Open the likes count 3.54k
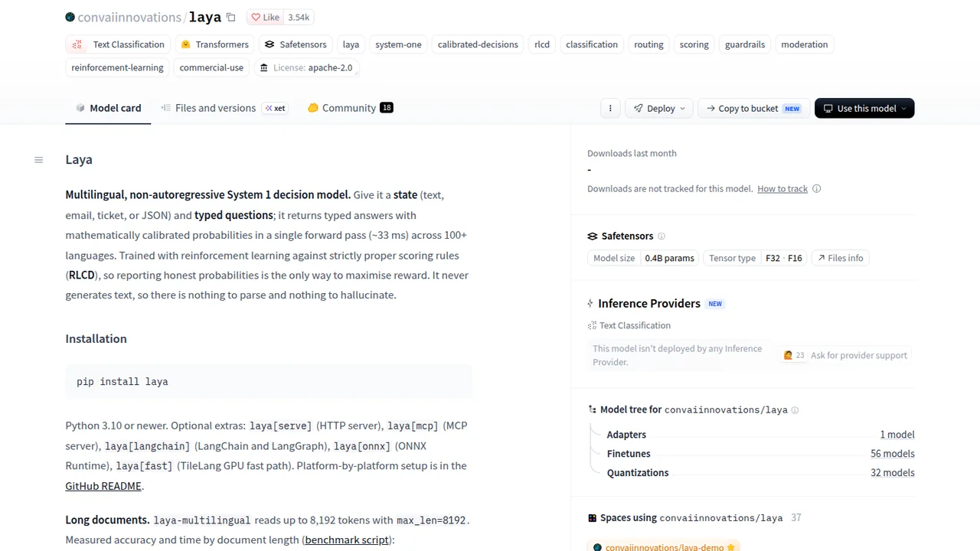 (299, 17)
